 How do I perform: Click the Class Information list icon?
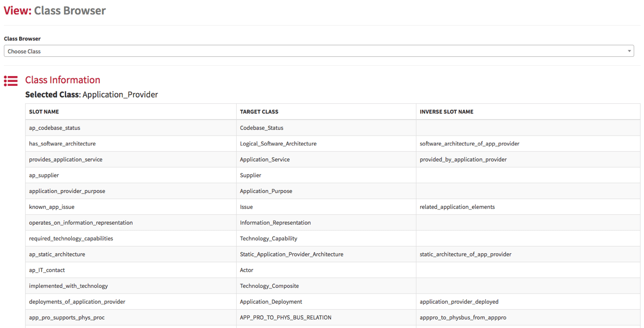[x=11, y=81]
